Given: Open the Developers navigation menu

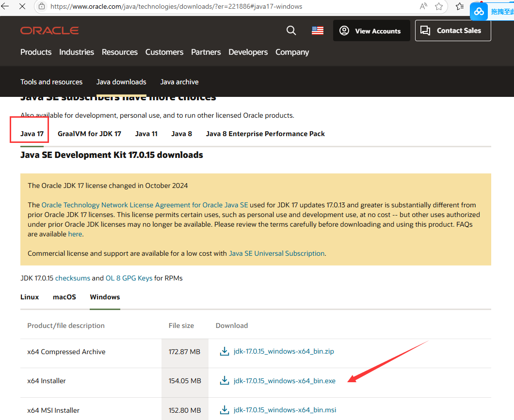Looking at the screenshot, I should (248, 52).
